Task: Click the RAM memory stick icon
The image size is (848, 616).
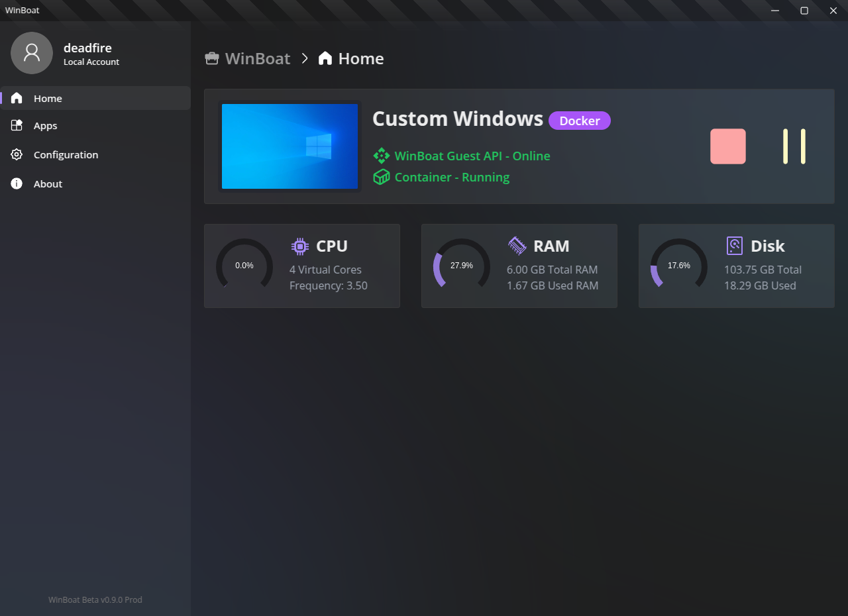Action: [x=517, y=246]
